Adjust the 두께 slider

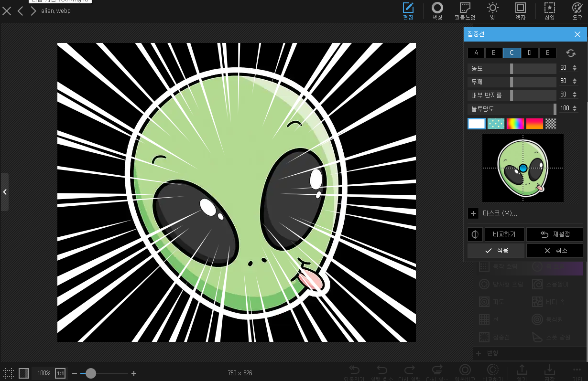tap(512, 82)
